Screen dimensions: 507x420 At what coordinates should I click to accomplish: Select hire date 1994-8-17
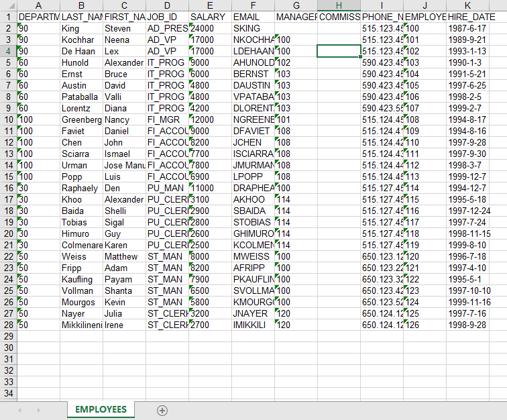point(467,119)
